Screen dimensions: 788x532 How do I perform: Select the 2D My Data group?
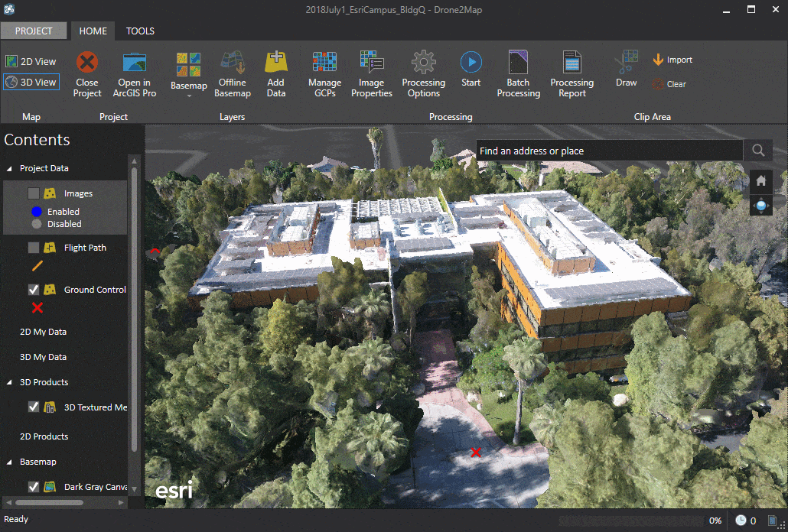tap(43, 332)
